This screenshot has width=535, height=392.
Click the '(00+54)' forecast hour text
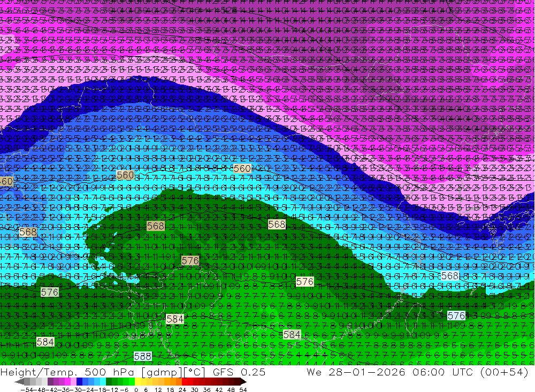pos(505,372)
